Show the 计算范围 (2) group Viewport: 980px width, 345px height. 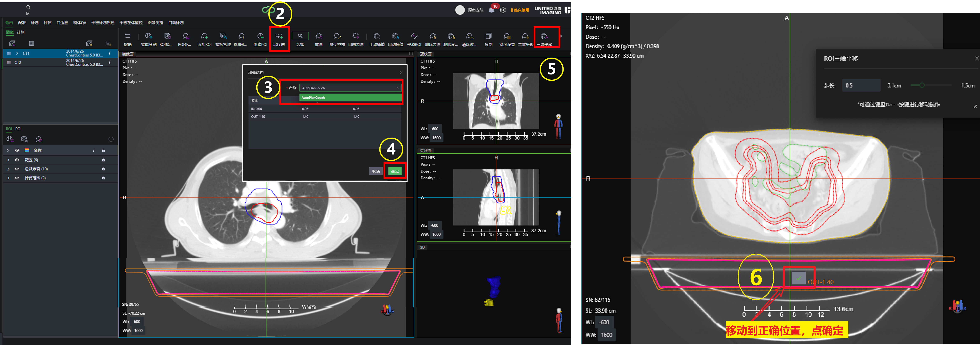point(17,178)
